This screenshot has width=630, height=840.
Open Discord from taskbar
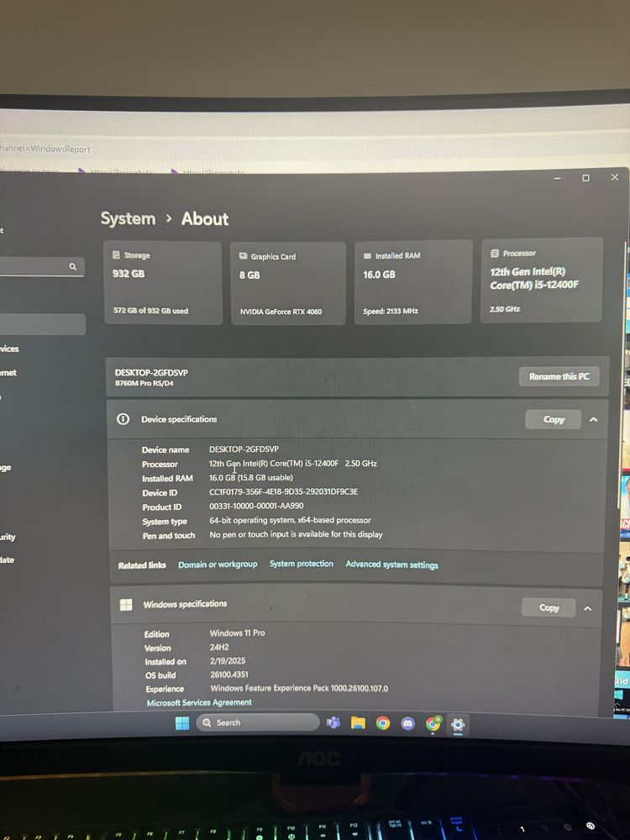[x=407, y=724]
